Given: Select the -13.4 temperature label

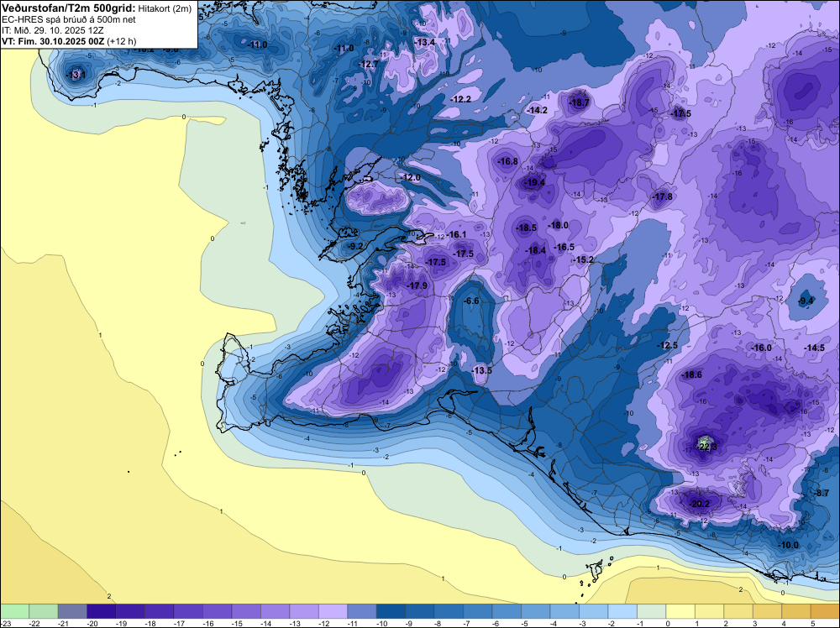Looking at the screenshot, I should click(x=425, y=42).
